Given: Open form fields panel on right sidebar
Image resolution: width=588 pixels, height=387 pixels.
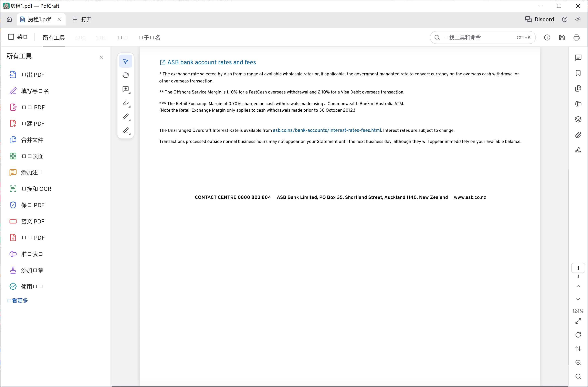Looking at the screenshot, I should tap(578, 104).
